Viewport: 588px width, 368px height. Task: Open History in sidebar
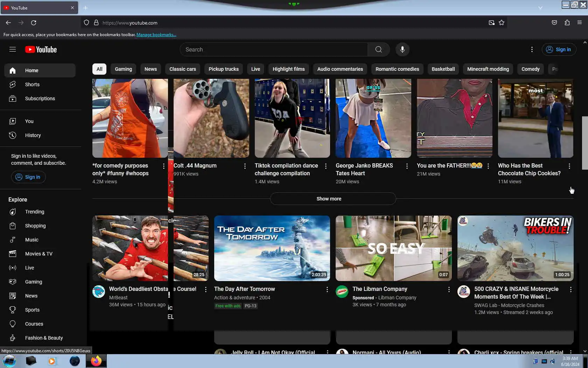[40, 135]
